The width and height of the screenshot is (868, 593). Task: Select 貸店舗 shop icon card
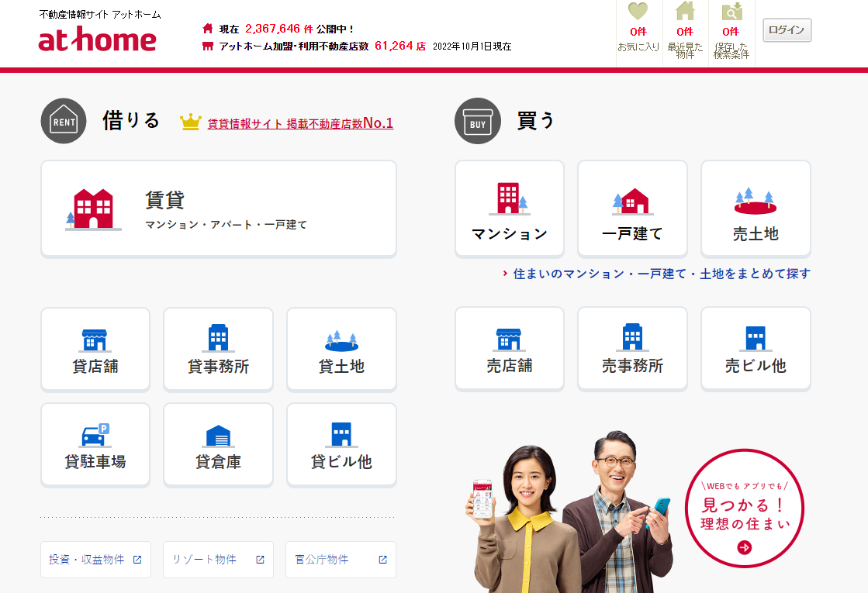[95, 350]
